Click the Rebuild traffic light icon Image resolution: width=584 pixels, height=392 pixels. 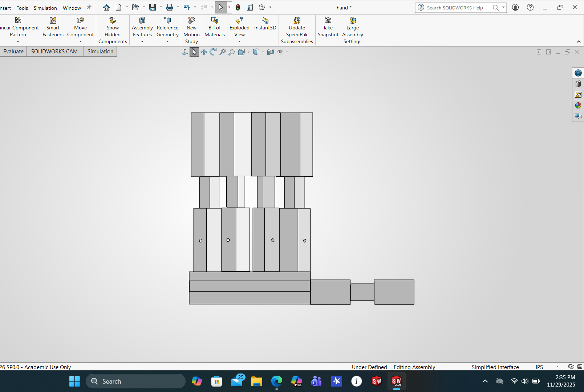click(238, 7)
